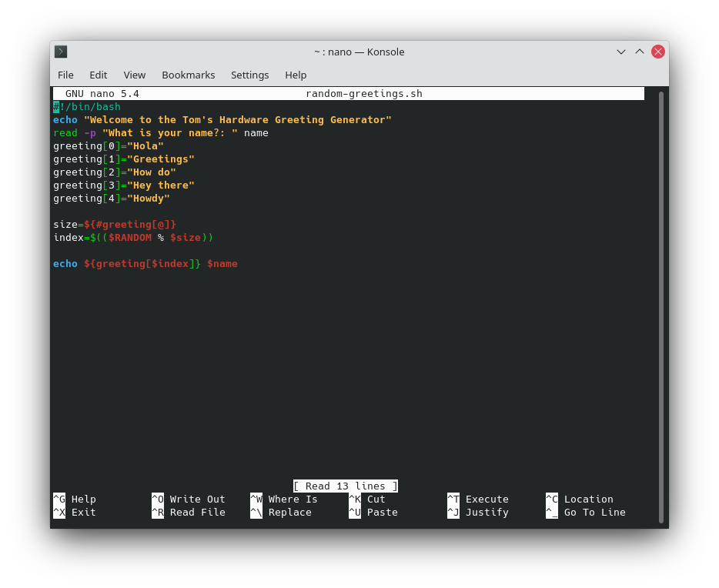Click the window options chevron in the title bar
Screen dimensions: 719x588
coord(620,52)
